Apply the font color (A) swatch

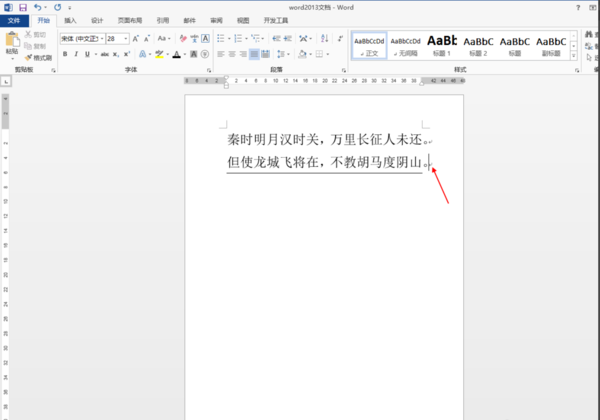coord(176,54)
